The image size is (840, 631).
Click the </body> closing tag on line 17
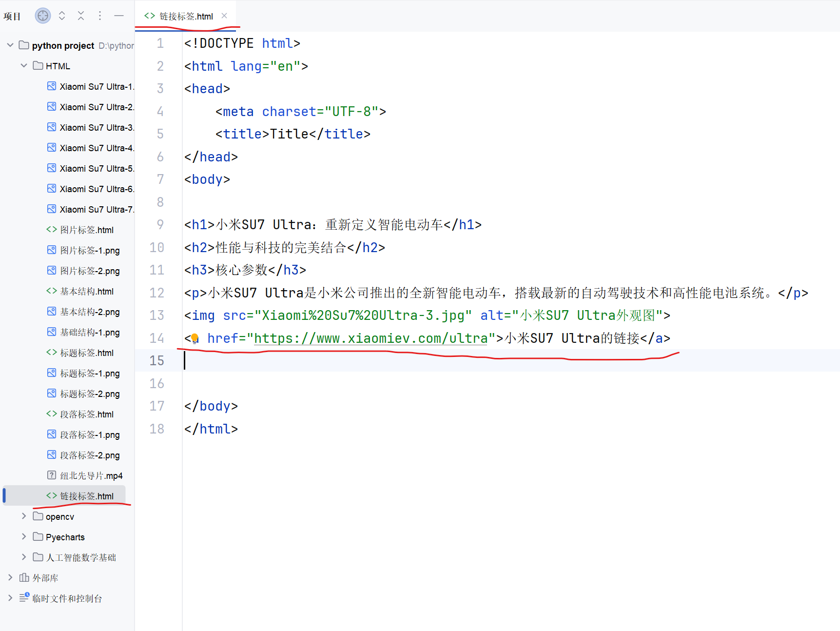coord(211,406)
